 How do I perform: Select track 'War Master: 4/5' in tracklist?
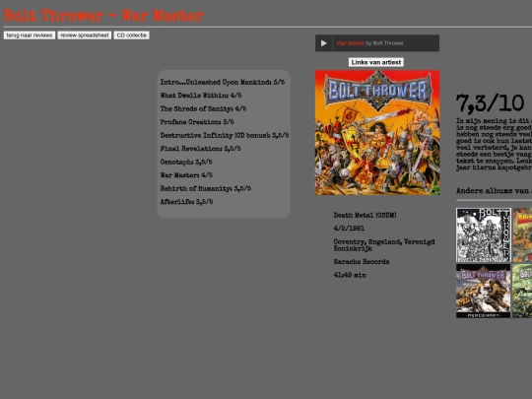tap(186, 175)
